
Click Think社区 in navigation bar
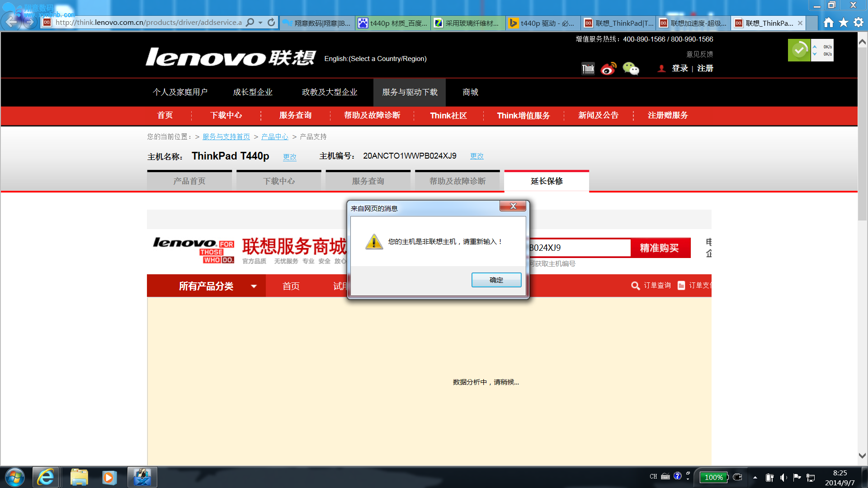(448, 116)
